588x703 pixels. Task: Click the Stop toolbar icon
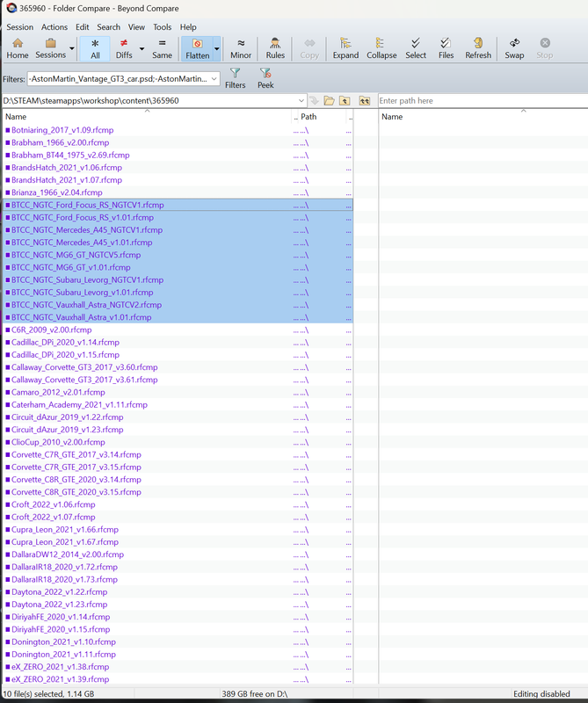(545, 48)
